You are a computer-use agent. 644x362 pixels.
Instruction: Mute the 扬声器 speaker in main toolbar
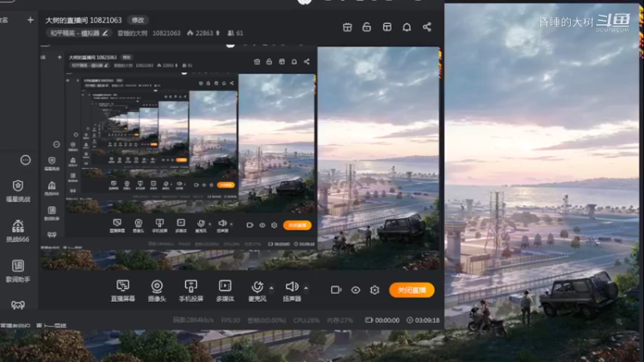tap(291, 290)
